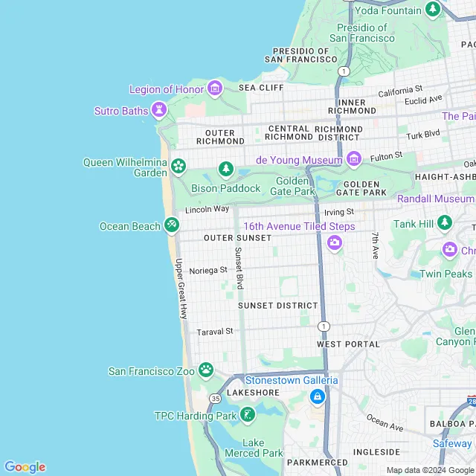
Task: Click the Lincoln Way street label
Action: 207,210
